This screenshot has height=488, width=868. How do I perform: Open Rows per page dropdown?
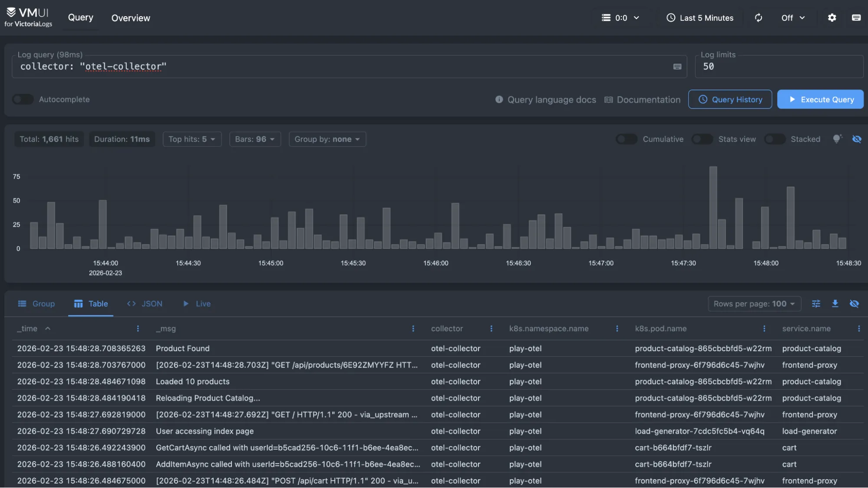(754, 304)
